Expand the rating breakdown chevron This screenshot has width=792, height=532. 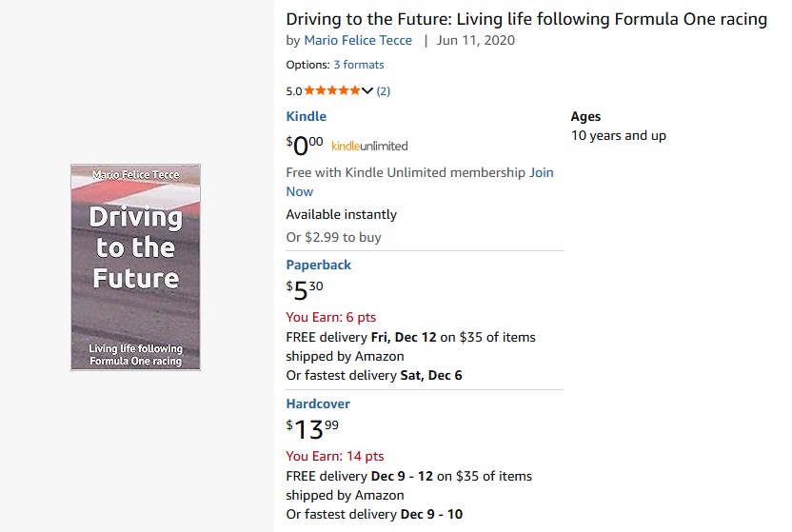[x=368, y=91]
